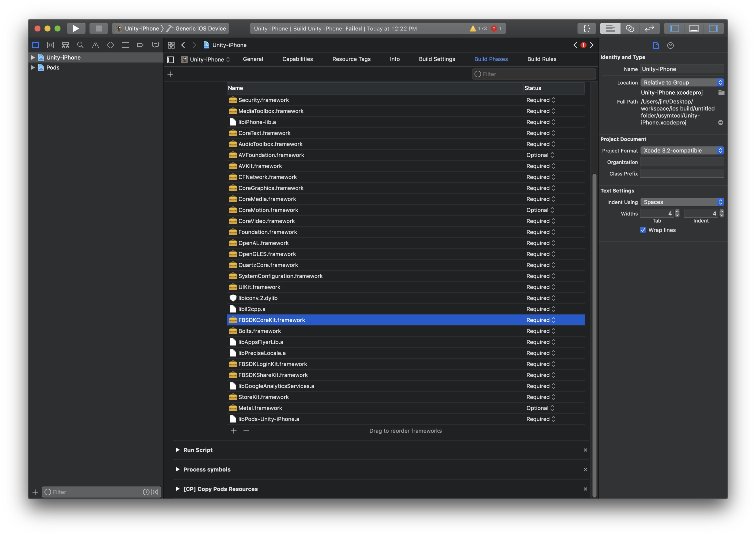
Task: Open the Quick Help inspector icon
Action: [x=670, y=45]
